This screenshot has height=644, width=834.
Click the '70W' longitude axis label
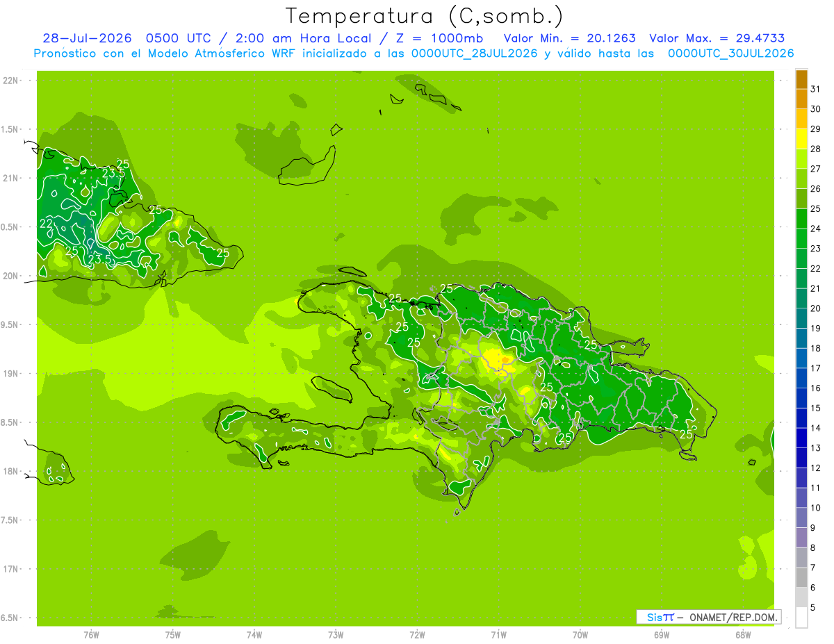click(x=580, y=634)
